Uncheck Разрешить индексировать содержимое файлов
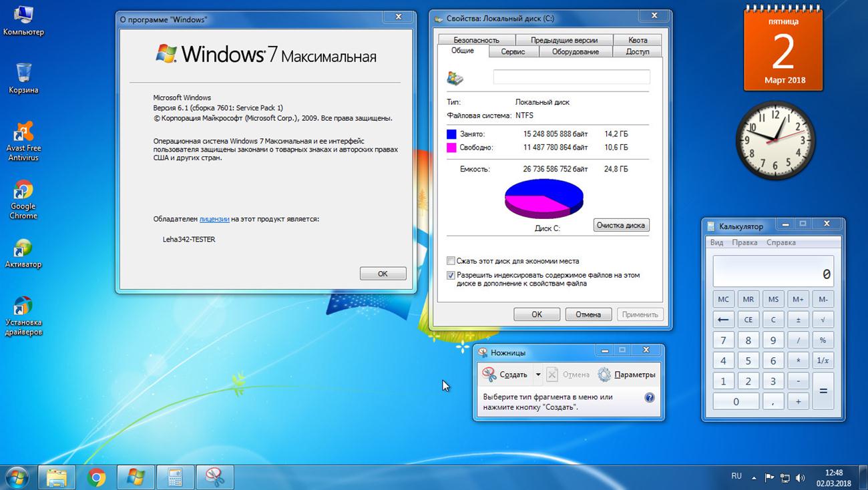Screen dimensions: 868x490 [x=451, y=275]
